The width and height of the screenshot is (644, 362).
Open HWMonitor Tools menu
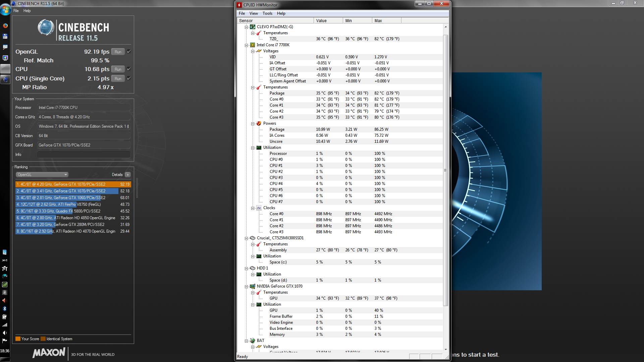pyautogui.click(x=267, y=13)
